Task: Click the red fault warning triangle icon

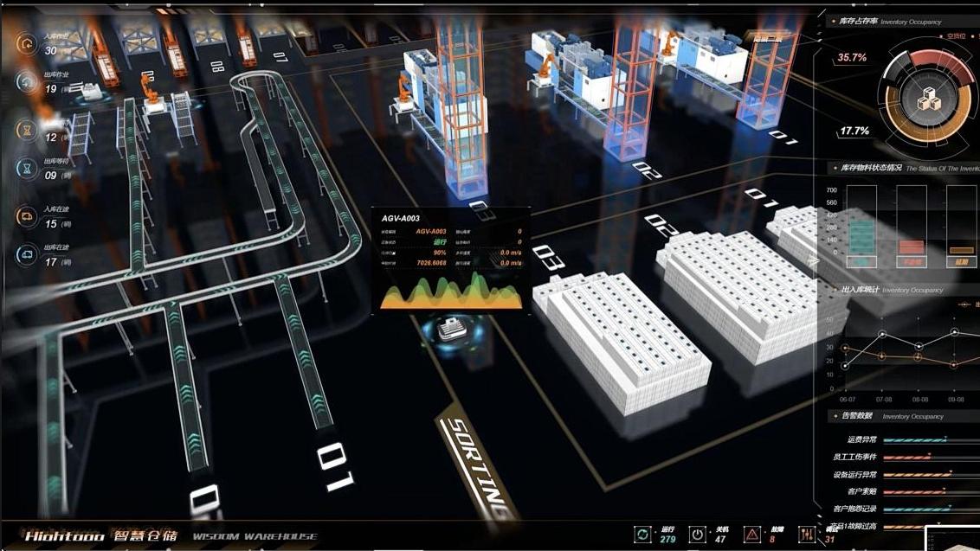Action: click(x=751, y=535)
